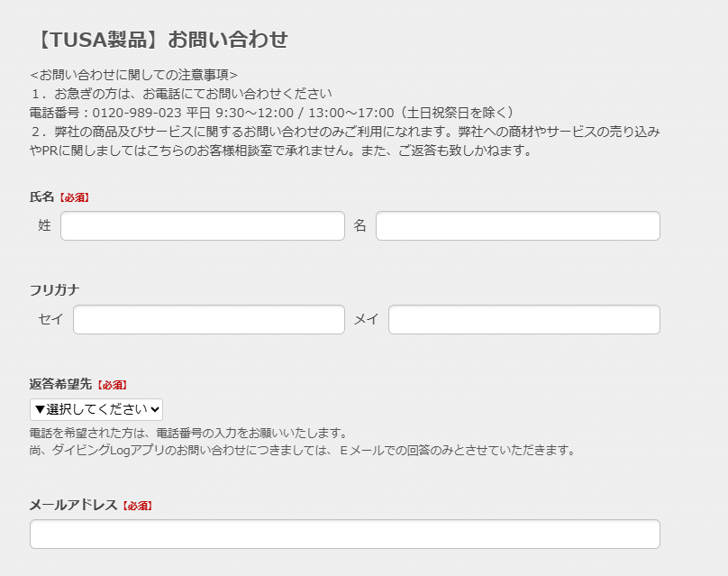Open the 返答希望先 選択してください dropdown

pos(96,409)
